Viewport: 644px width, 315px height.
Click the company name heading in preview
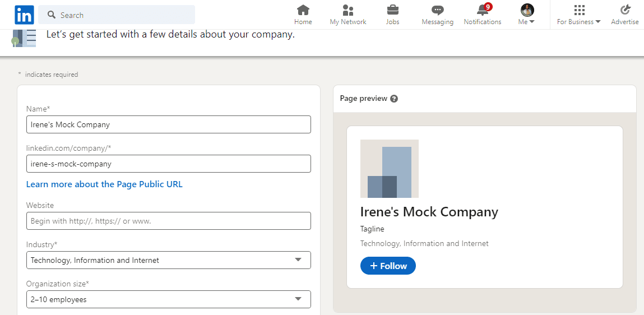[429, 212]
